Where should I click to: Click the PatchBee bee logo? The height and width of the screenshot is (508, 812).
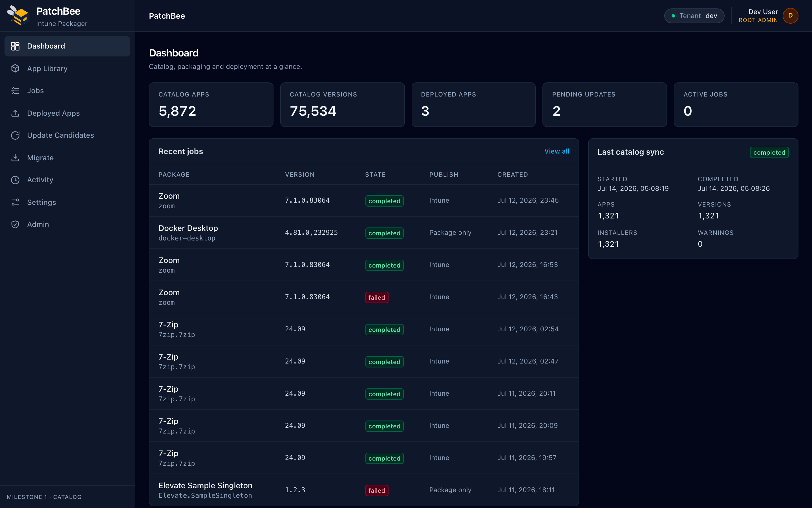click(18, 16)
